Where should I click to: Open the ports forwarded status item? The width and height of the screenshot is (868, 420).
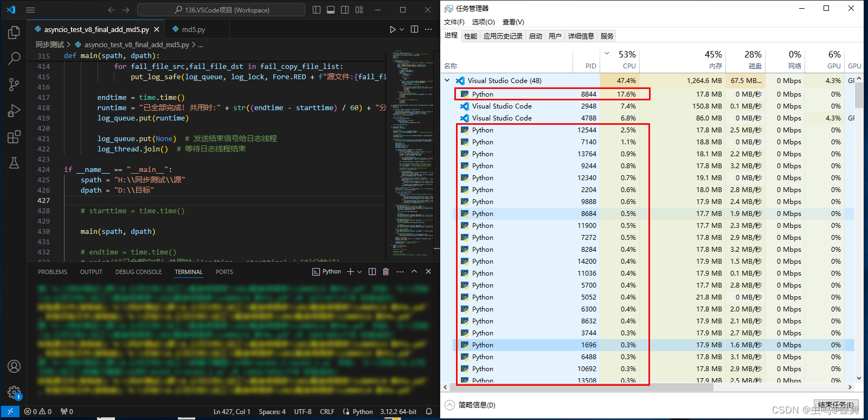click(x=67, y=411)
